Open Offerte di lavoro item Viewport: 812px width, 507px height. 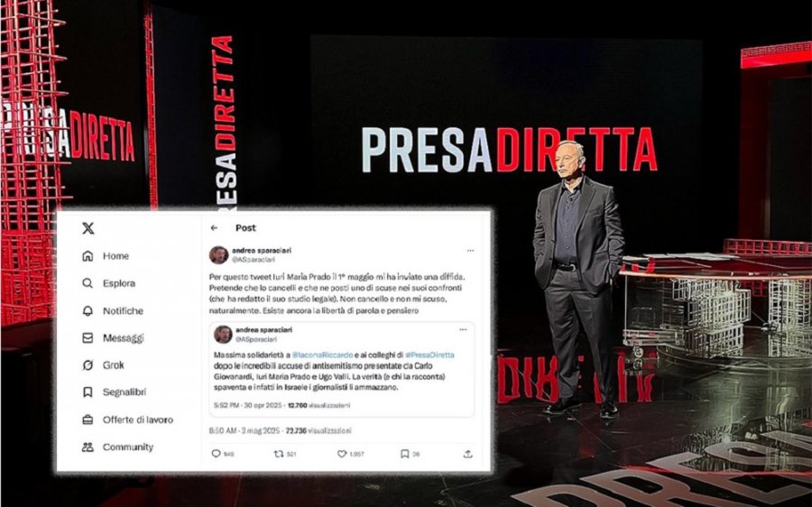pyautogui.click(x=127, y=419)
